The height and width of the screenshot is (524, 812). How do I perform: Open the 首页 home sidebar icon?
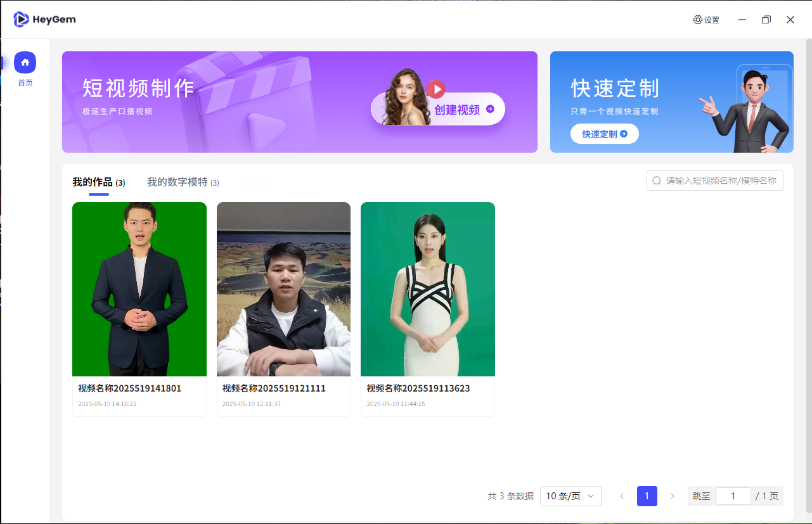pyautogui.click(x=25, y=62)
